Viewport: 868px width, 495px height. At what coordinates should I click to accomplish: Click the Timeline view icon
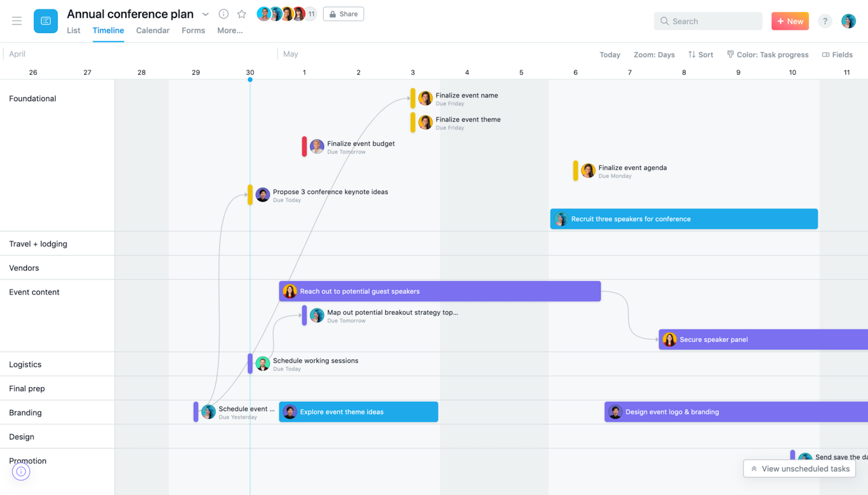pos(108,30)
